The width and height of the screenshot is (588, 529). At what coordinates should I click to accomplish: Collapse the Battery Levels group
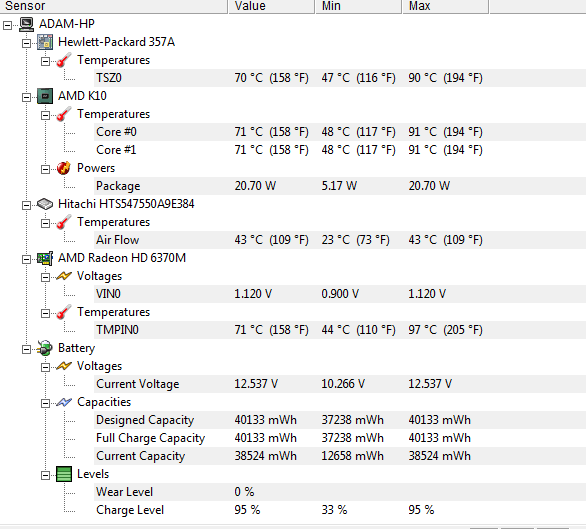tap(45, 475)
